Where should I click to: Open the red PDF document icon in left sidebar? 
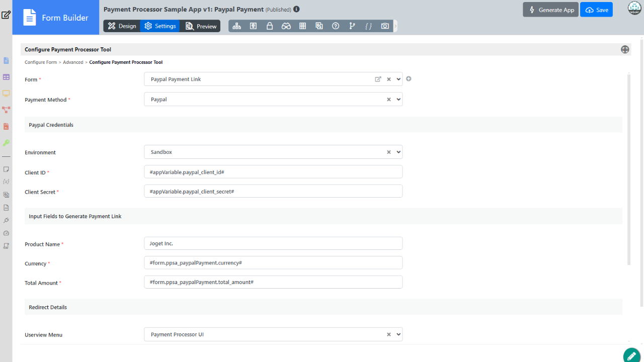pyautogui.click(x=6, y=126)
